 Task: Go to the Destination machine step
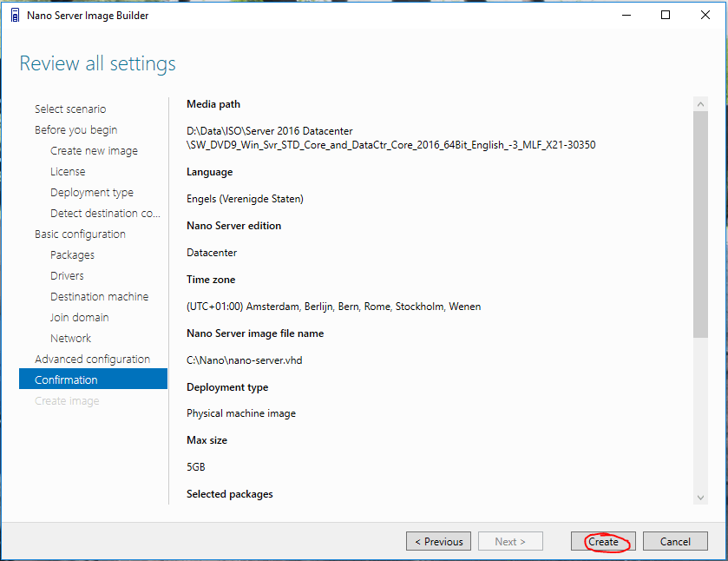[x=100, y=296]
